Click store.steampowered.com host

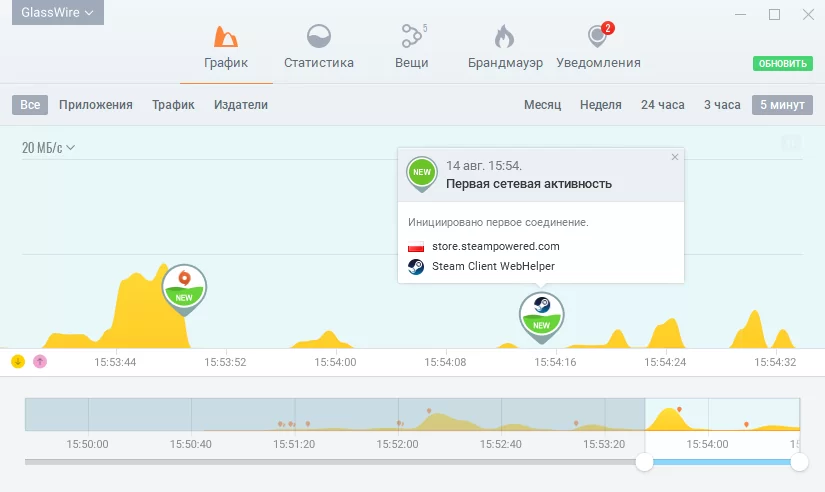496,246
